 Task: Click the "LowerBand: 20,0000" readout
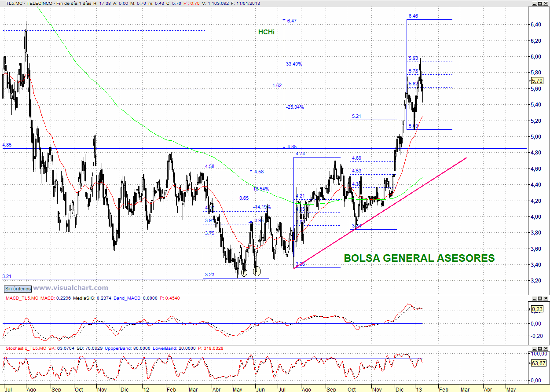(174, 348)
